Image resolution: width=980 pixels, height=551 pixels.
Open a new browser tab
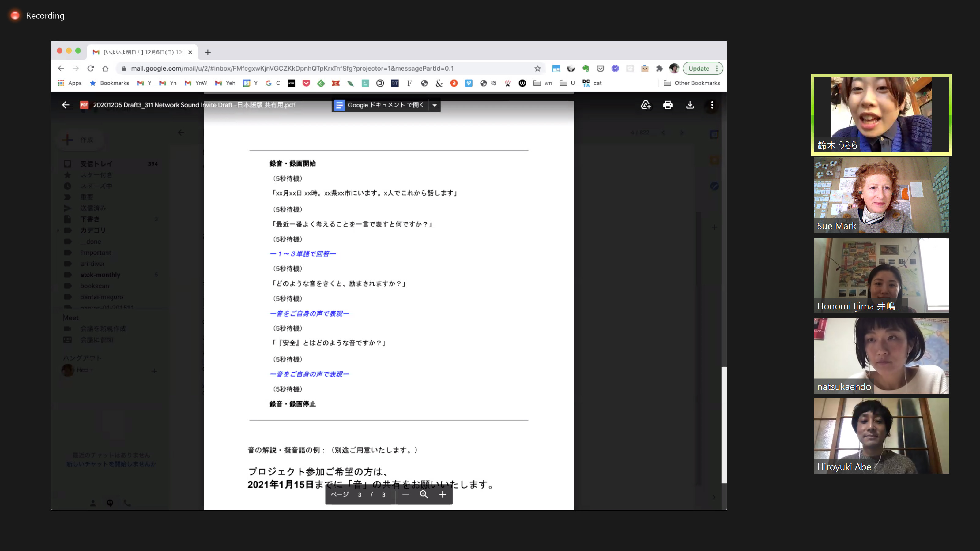(208, 52)
